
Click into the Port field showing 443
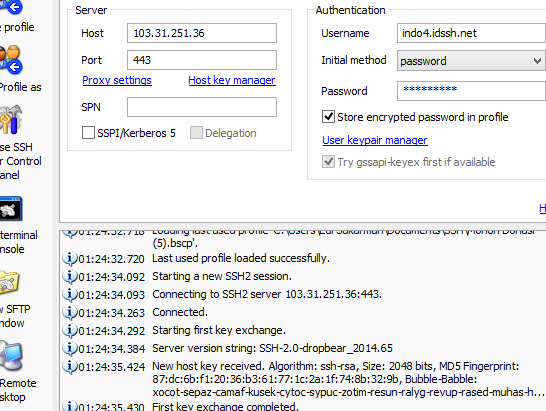(x=202, y=60)
